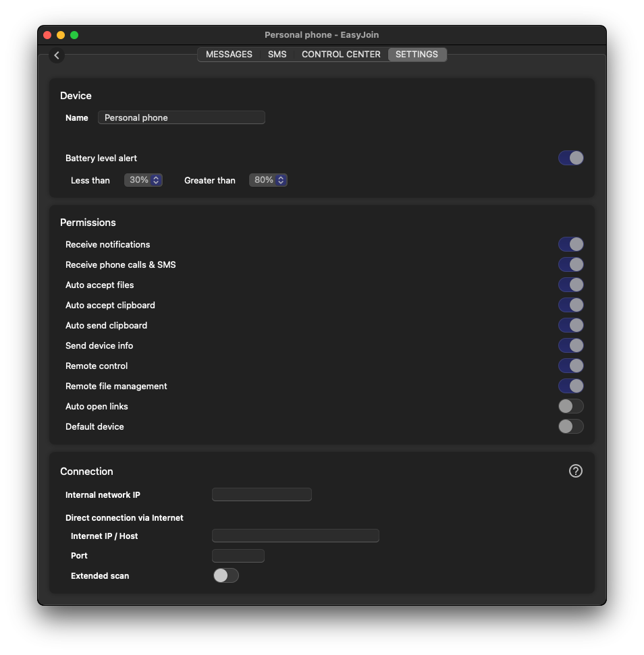Open the Less than 30% stepper
Viewport: 644px width, 655px height.
coord(143,180)
